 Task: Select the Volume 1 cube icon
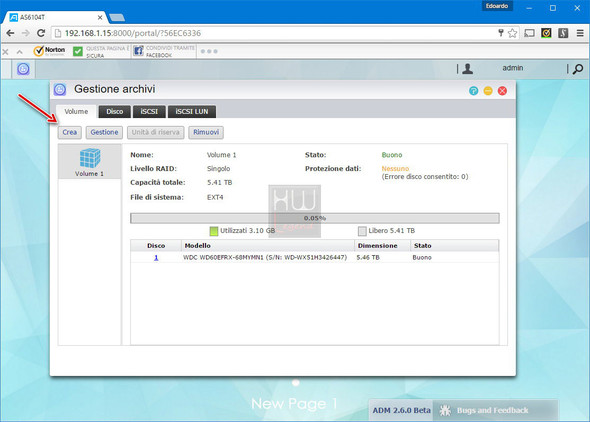click(90, 158)
